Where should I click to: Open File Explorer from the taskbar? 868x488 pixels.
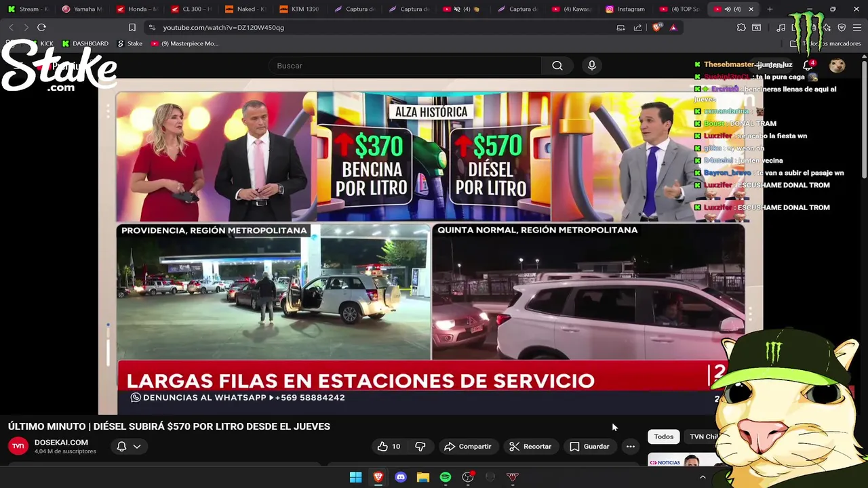pos(423,477)
